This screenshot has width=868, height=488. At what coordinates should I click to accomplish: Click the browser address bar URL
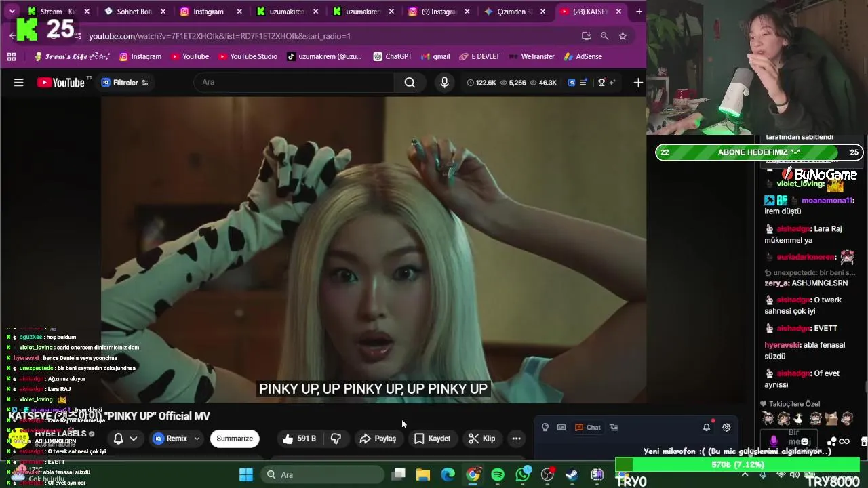[x=220, y=36]
